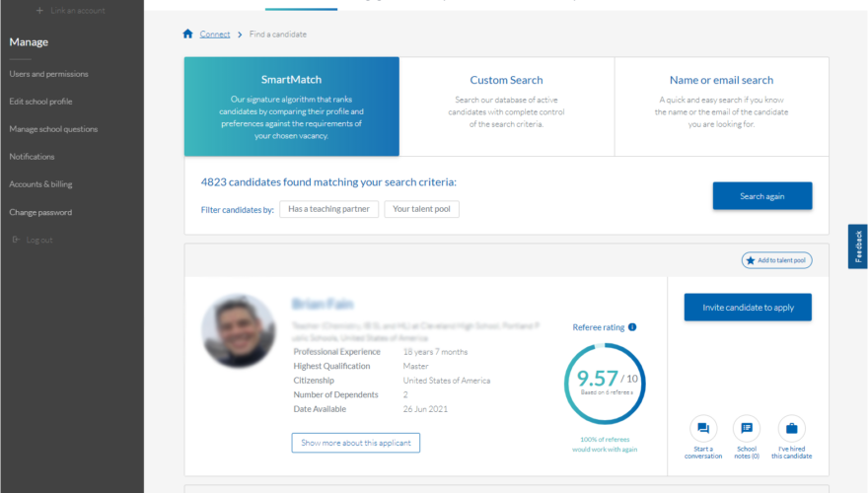Screen dimensions: 868x493
Task: Click Invite candidate to apply
Action: pyautogui.click(x=748, y=307)
